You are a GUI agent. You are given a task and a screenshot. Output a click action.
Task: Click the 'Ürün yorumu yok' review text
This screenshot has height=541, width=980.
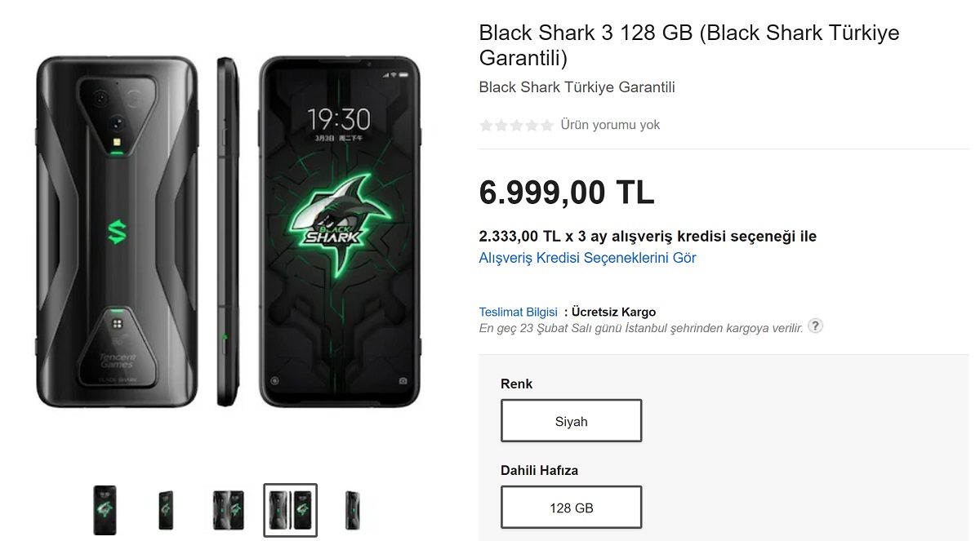click(610, 125)
